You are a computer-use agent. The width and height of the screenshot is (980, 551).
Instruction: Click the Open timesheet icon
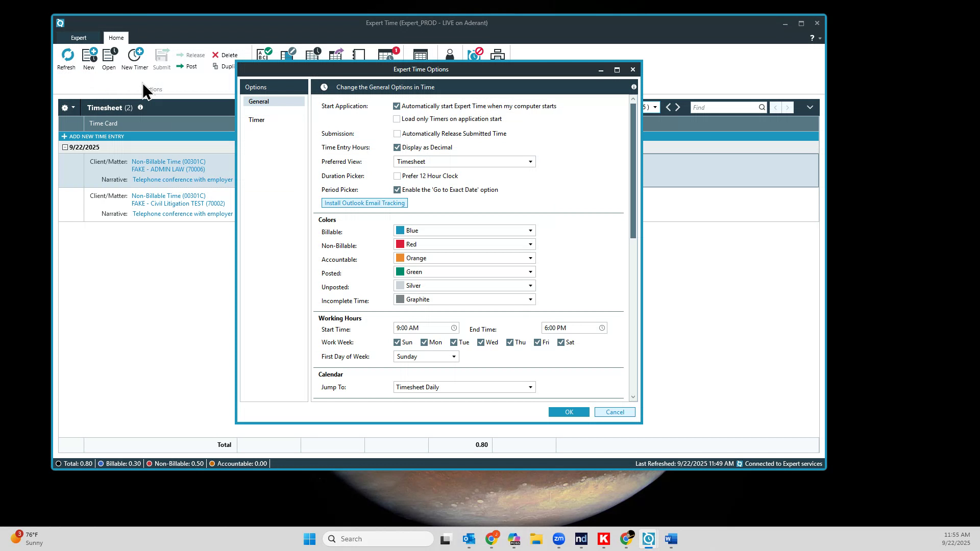tap(108, 58)
